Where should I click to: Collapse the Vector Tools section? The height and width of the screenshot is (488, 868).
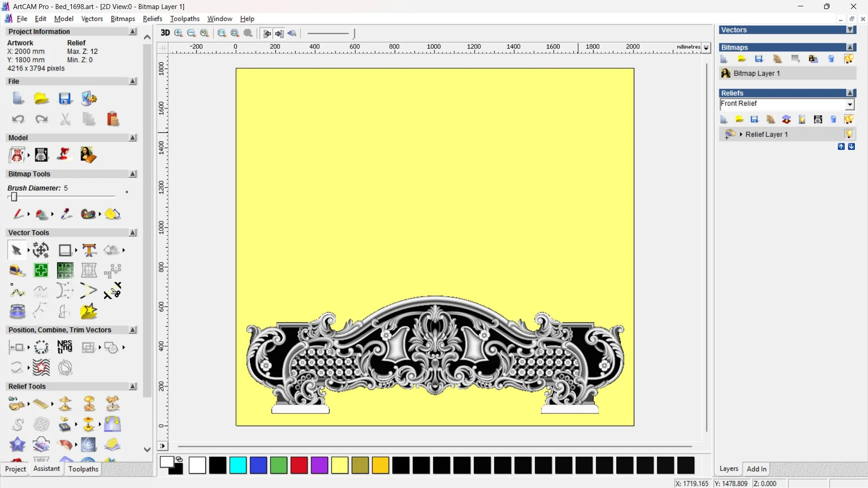[133, 232]
